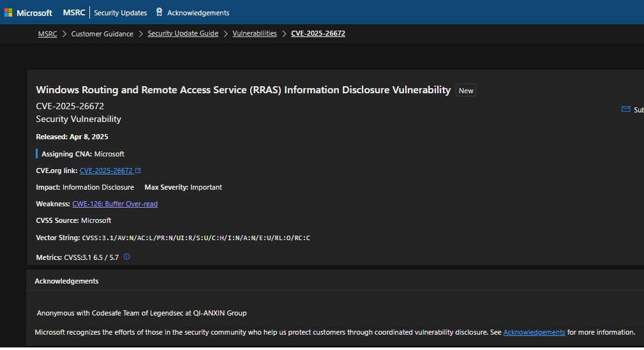This screenshot has width=644, height=350.
Task: Open MSRC in the top header
Action: pos(73,13)
